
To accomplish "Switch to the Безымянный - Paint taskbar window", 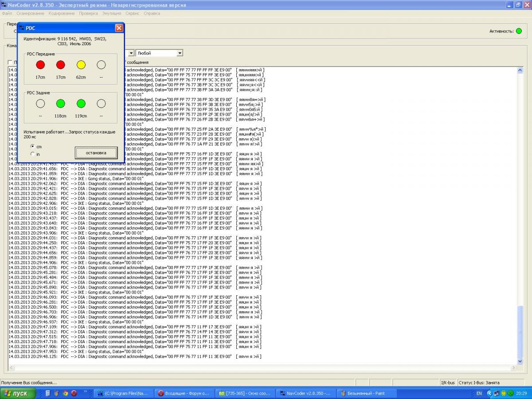I will click(362, 393).
